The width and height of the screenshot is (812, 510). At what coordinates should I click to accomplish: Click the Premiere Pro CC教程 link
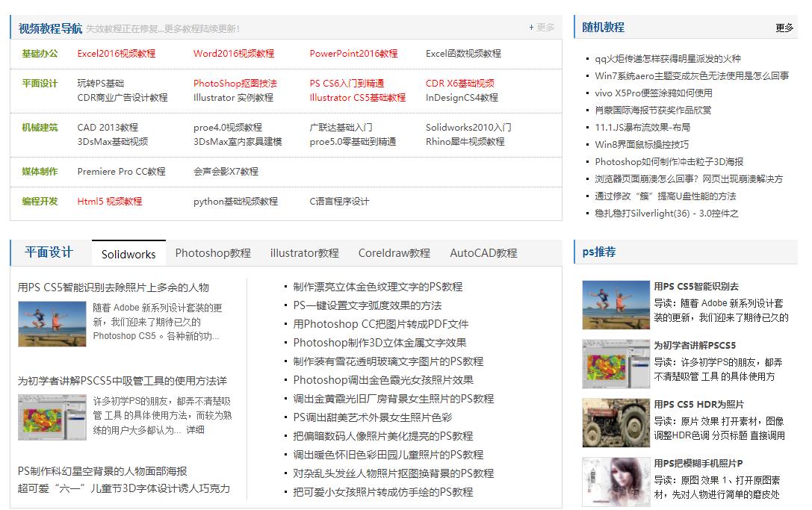tap(123, 171)
